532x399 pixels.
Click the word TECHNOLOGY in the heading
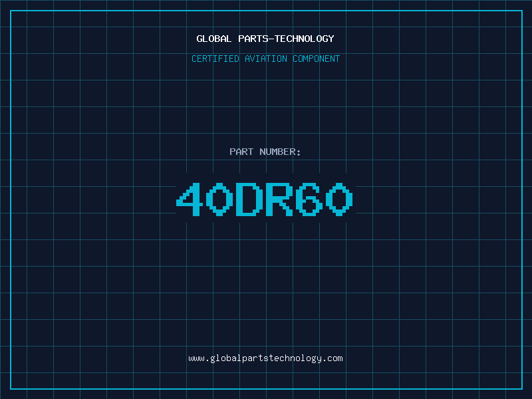click(305, 39)
